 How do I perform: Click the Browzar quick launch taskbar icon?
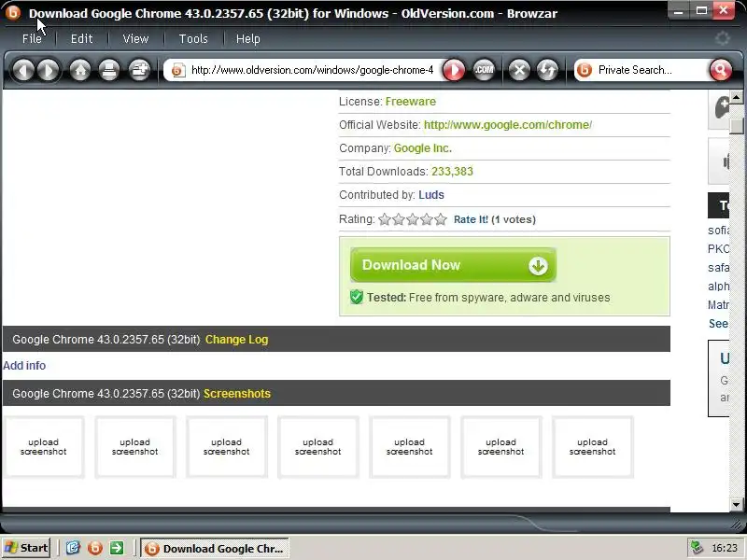pyautogui.click(x=95, y=548)
